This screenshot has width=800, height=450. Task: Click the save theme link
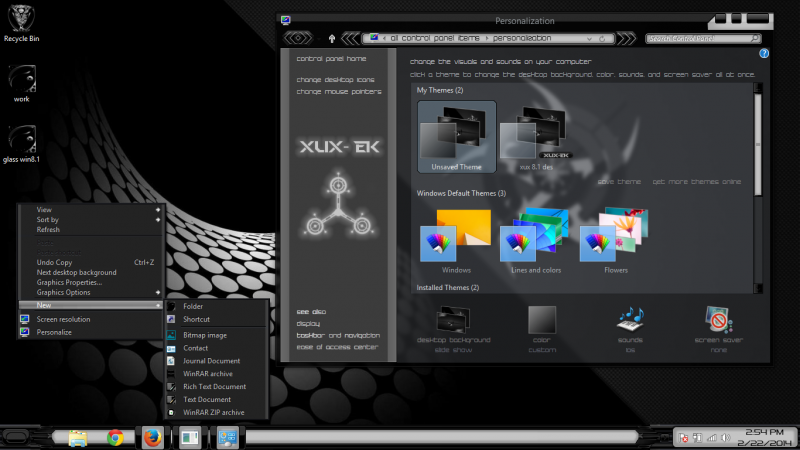click(619, 182)
